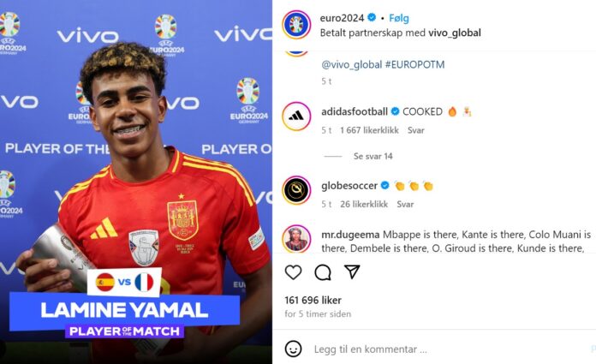Image resolution: width=596 pixels, height=364 pixels.
Task: Like the post with the heart icon
Action: click(x=293, y=272)
